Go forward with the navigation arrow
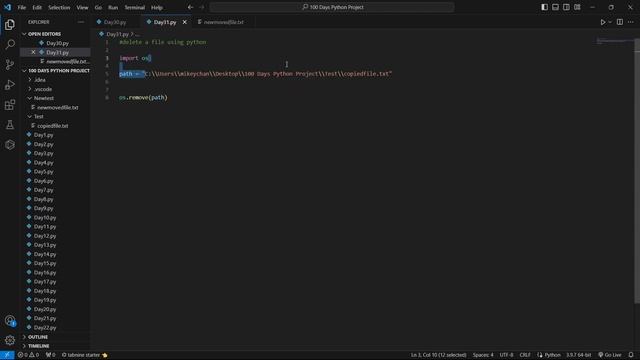 click(x=202, y=7)
